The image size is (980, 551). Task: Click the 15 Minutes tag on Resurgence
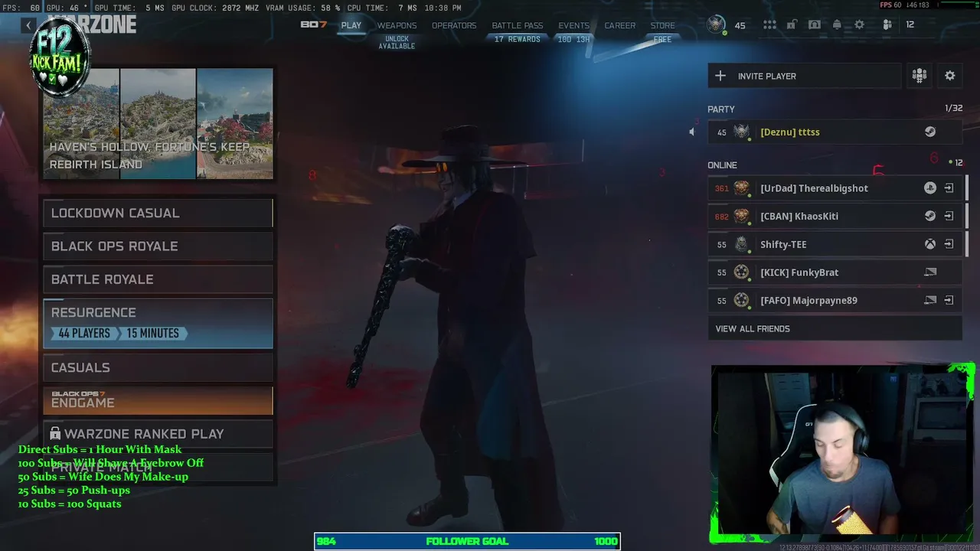(153, 333)
